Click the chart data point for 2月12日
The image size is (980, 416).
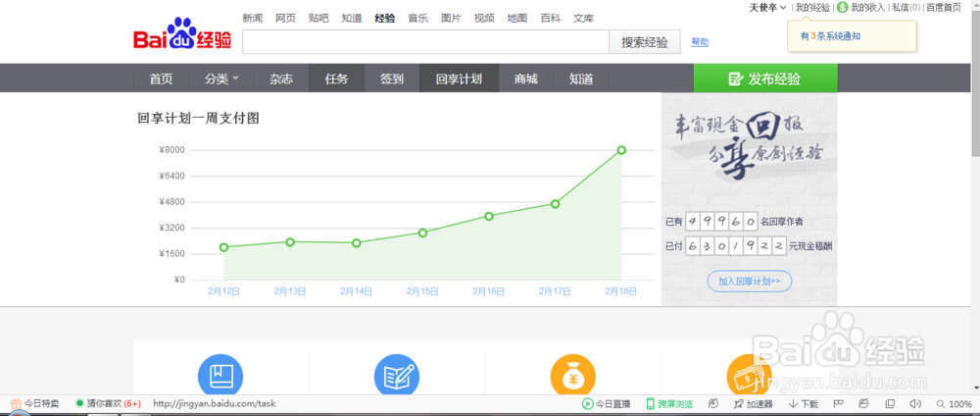click(x=223, y=247)
